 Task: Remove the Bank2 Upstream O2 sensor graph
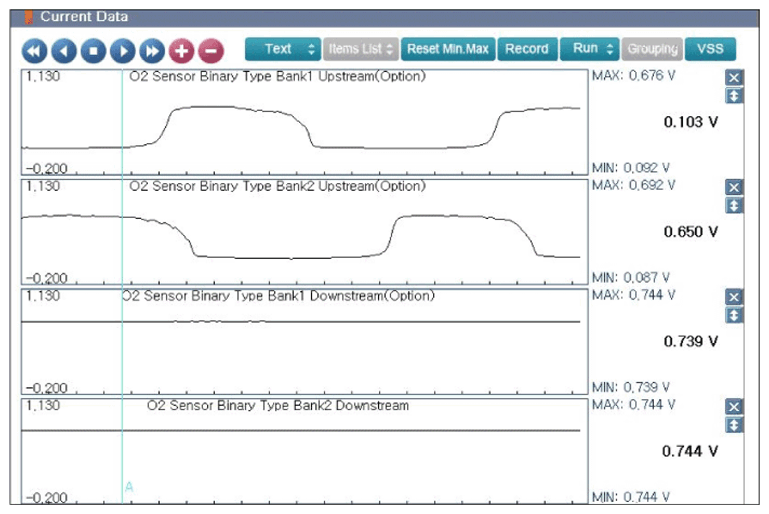[x=734, y=187]
